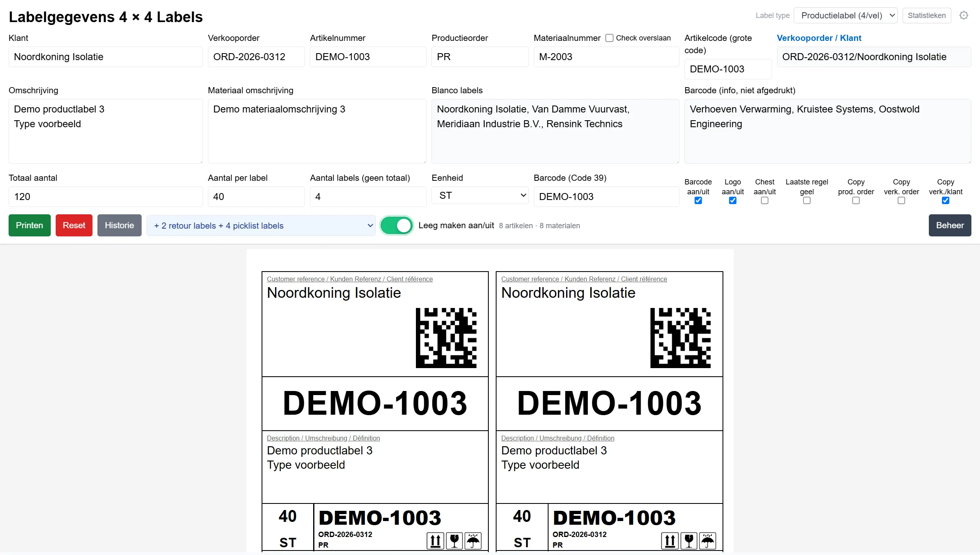The height and width of the screenshot is (555, 980).
Task: Check Copy prod. order checkbox
Action: (856, 200)
